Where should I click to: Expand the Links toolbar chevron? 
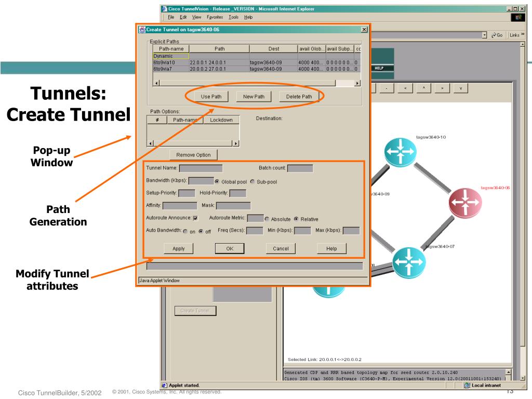click(523, 34)
